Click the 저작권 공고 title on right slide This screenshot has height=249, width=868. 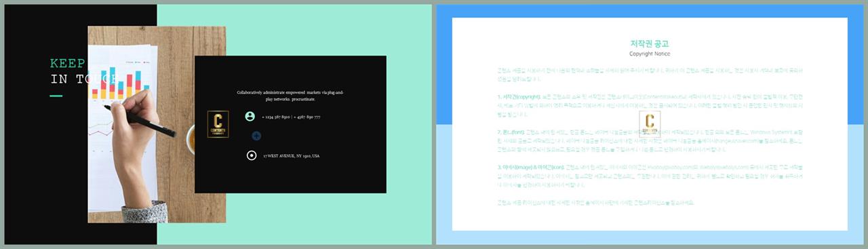[x=650, y=43]
